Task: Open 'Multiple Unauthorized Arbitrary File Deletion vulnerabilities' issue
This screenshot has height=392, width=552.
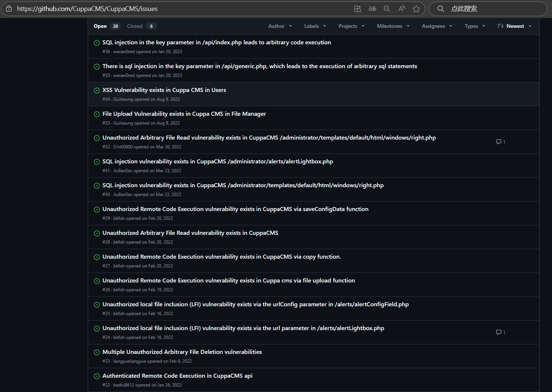Action: click(x=182, y=352)
